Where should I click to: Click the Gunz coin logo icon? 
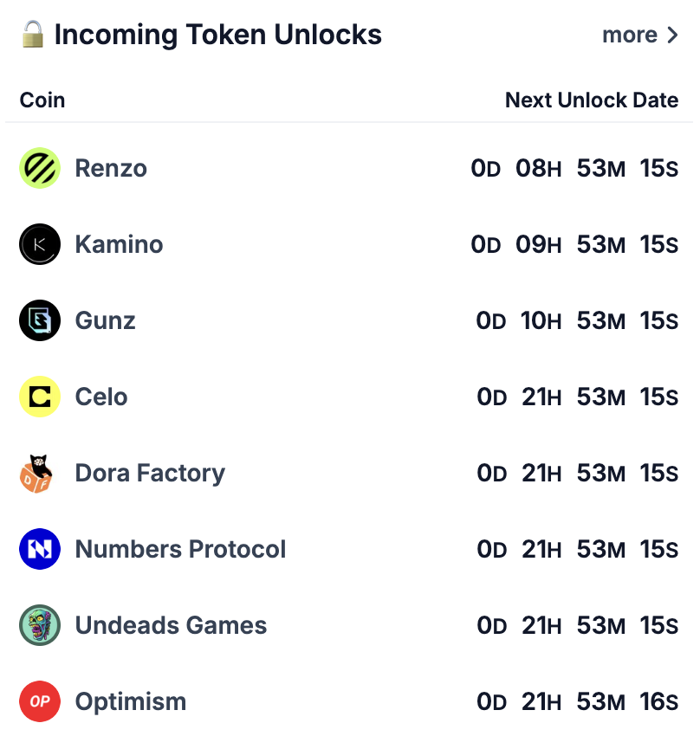40,320
